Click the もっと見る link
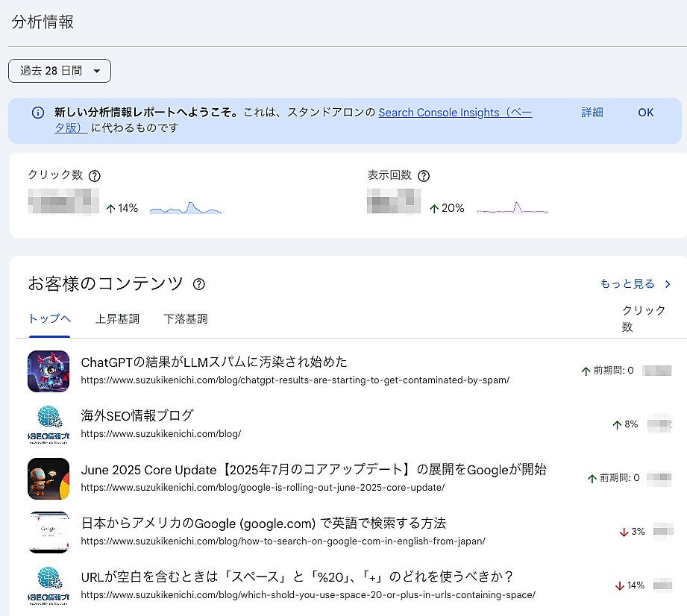The width and height of the screenshot is (687, 616). click(627, 284)
